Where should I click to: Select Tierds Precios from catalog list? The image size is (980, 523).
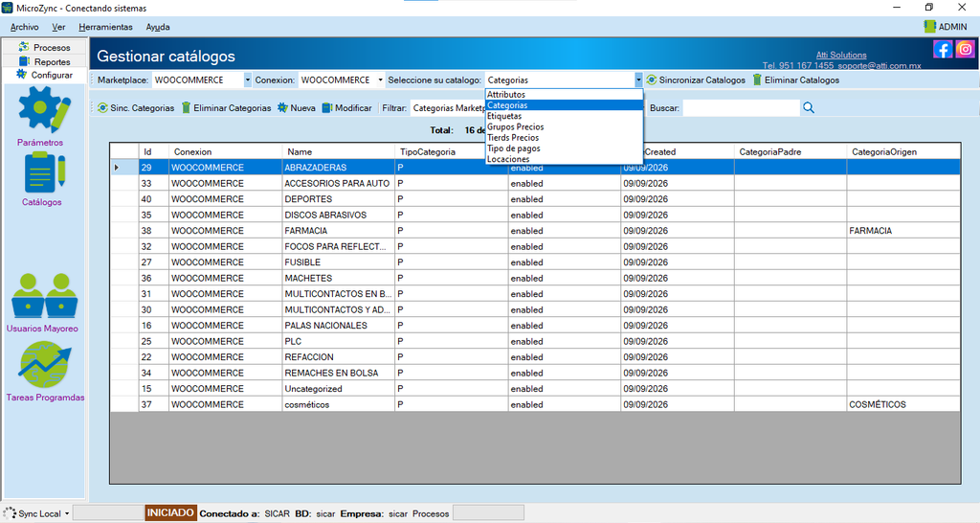point(564,137)
